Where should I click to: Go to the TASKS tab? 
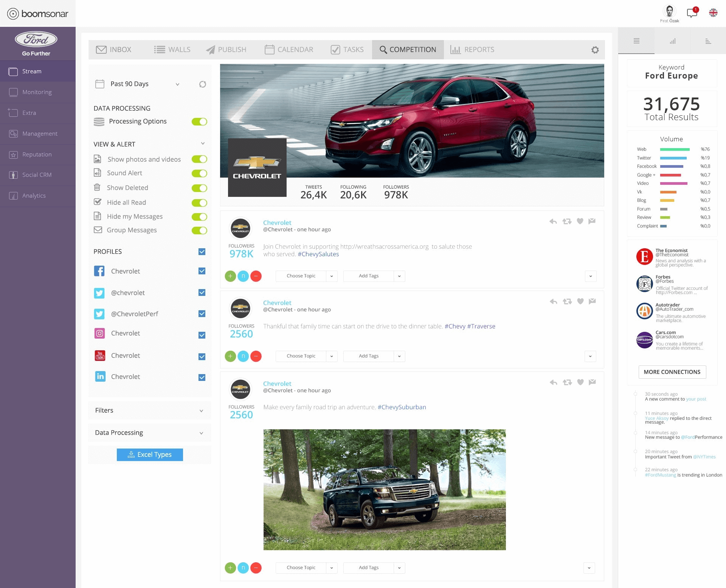coord(347,50)
